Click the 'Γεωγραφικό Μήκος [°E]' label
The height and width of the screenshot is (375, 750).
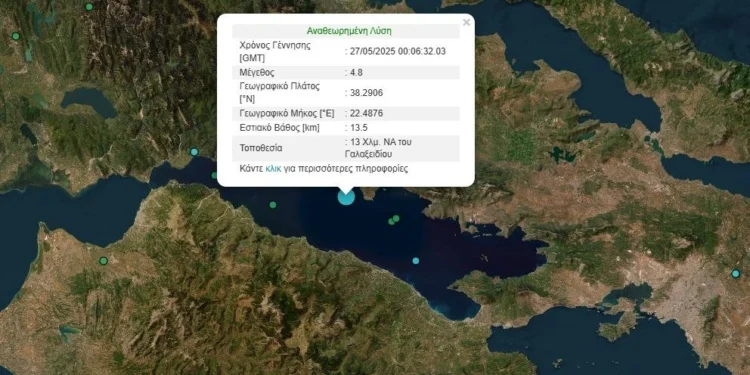(x=287, y=113)
